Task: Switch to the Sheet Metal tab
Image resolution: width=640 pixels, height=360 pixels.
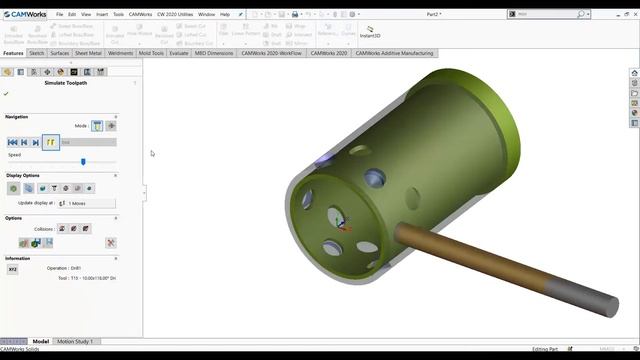Action: coord(88,53)
